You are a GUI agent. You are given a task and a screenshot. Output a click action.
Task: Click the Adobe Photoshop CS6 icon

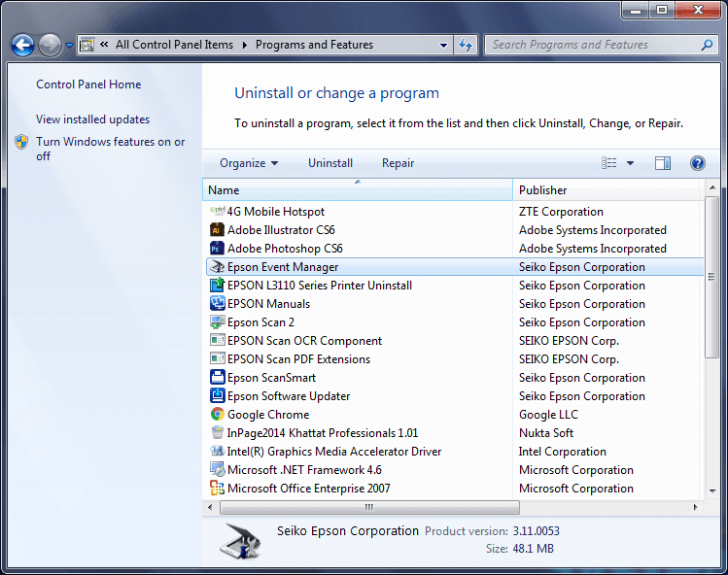[218, 249]
